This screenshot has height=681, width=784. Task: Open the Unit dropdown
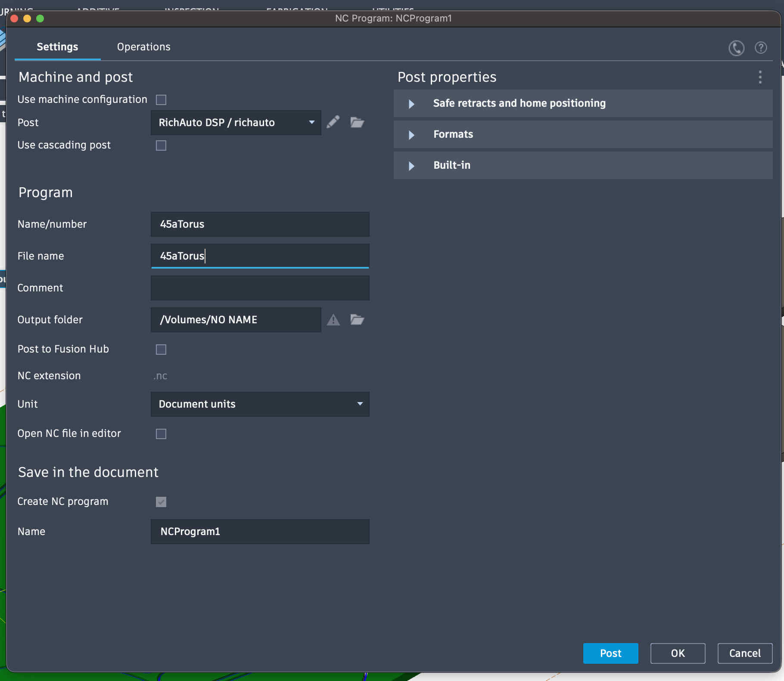(x=260, y=404)
